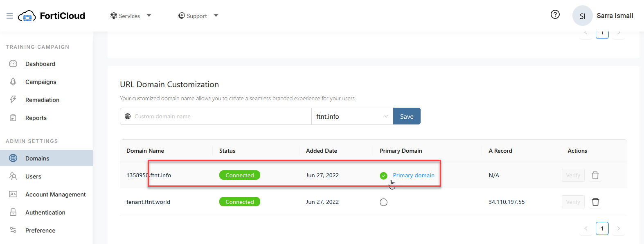Viewport: 644px width, 244px height.
Task: Click the URL Domain Customization heading
Action: point(169,84)
